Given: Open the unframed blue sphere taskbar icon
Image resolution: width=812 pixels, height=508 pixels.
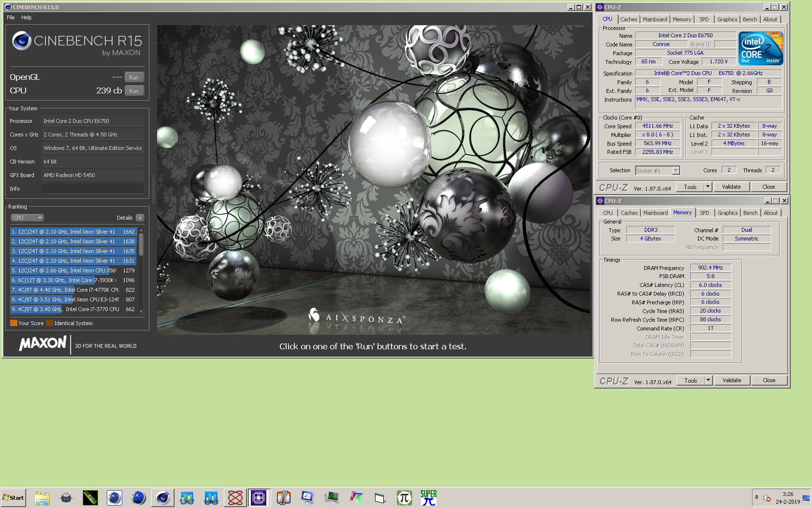Looking at the screenshot, I should 139,498.
